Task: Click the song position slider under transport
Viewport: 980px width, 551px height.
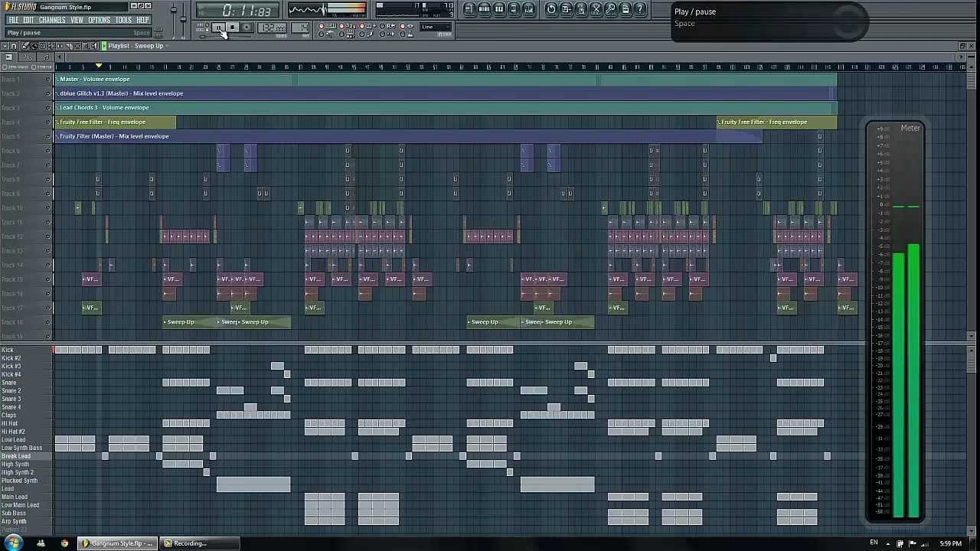Action: click(226, 36)
